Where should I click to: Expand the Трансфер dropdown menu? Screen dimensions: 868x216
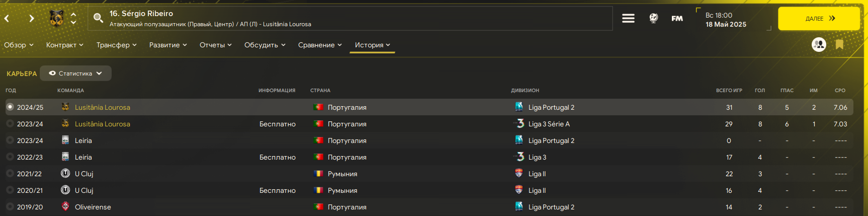(116, 45)
